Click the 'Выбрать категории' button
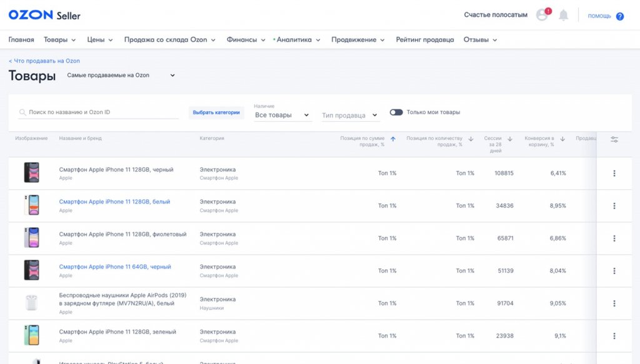Viewport: 640px width, 364px height. (x=216, y=113)
